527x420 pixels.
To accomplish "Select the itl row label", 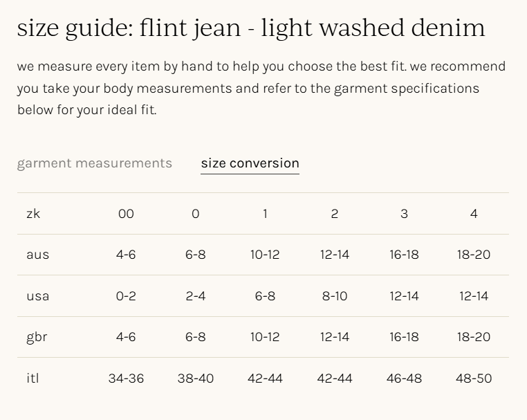I will (33, 378).
